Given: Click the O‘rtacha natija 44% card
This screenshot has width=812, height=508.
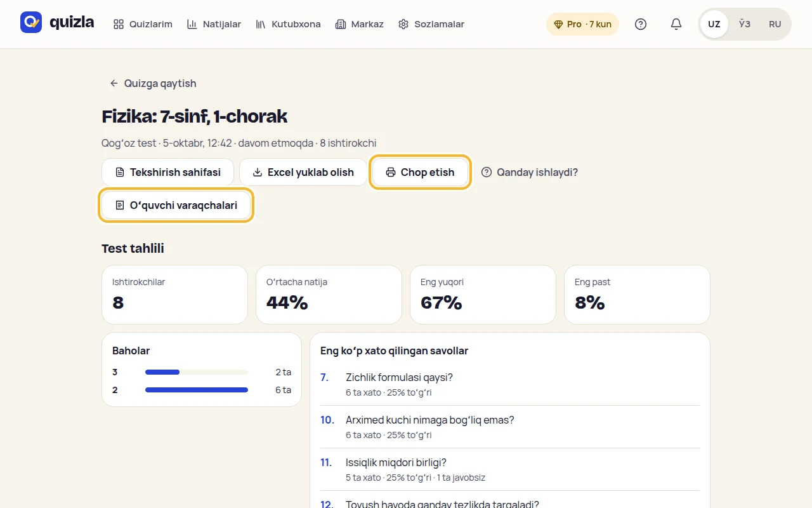Looking at the screenshot, I should [329, 295].
